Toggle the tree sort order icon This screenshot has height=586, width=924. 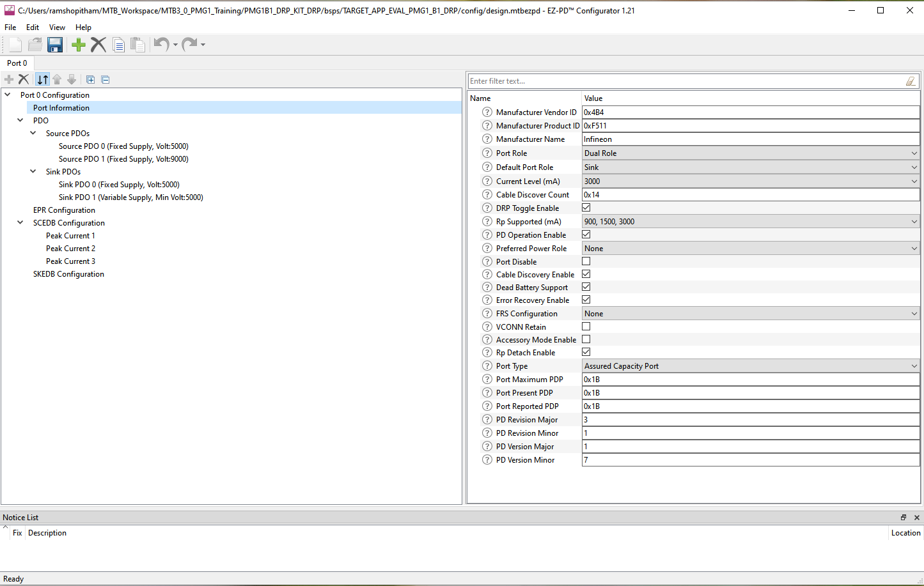click(42, 79)
